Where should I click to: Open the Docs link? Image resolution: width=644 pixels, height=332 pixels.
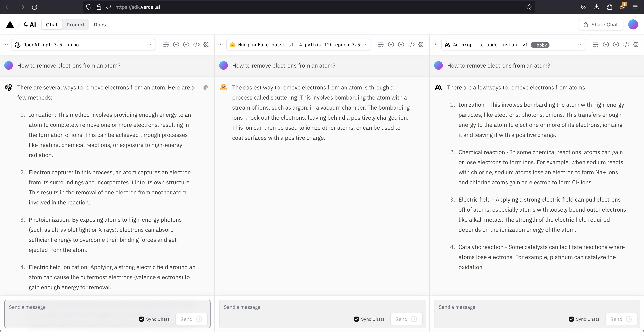[100, 24]
